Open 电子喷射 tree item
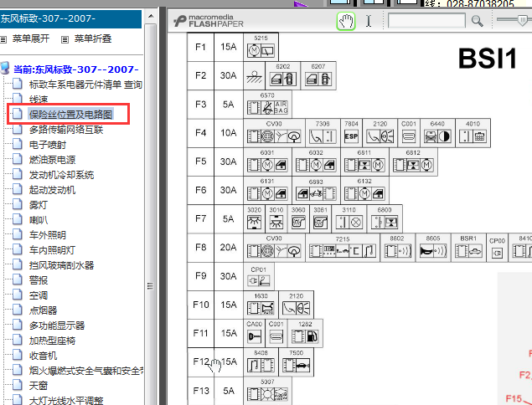This screenshot has height=405, width=532. 48,145
